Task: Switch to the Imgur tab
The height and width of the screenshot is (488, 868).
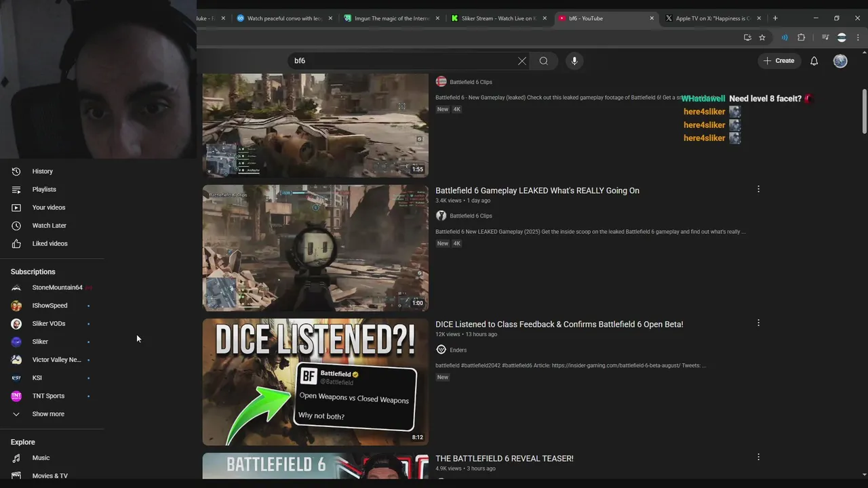Action: click(393, 18)
